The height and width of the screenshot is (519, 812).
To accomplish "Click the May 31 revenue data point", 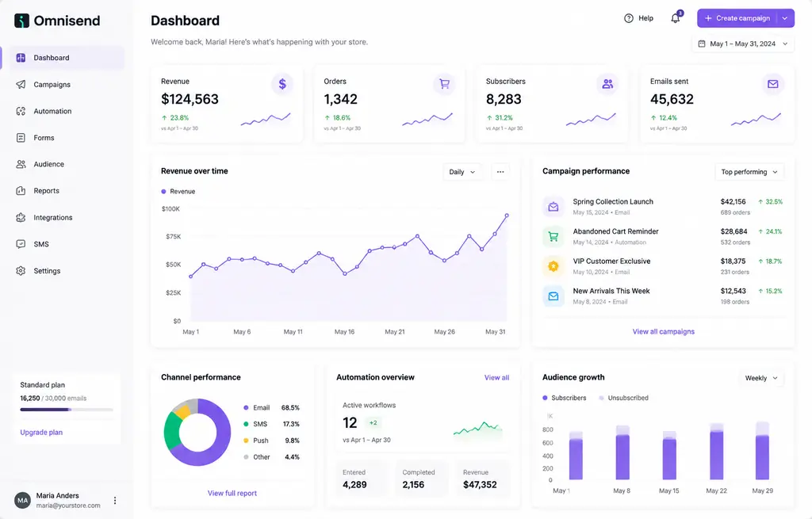I will pos(507,216).
